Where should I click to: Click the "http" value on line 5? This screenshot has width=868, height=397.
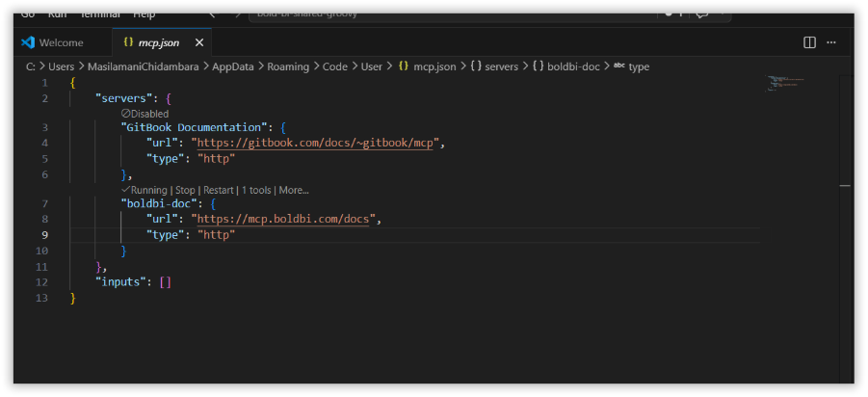coord(217,159)
